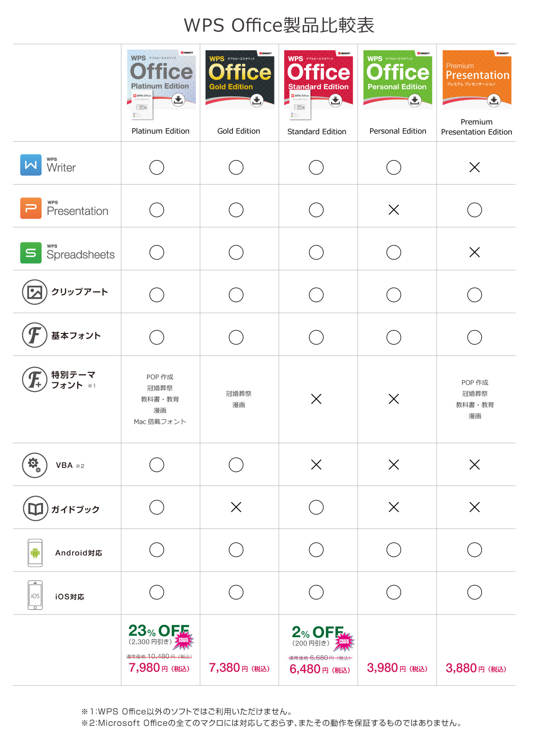Click the クリップアート image icon
The width and height of the screenshot is (533, 756).
[x=35, y=292]
